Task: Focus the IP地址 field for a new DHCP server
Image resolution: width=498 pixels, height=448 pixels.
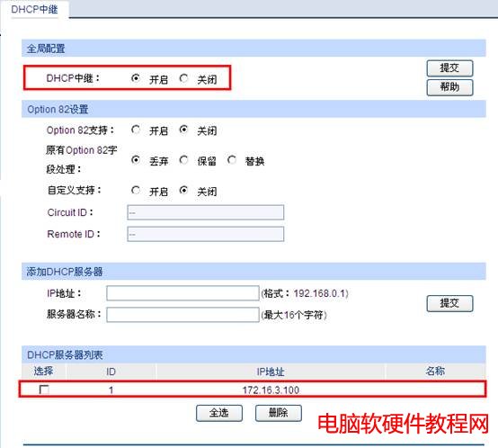Action: pos(183,293)
